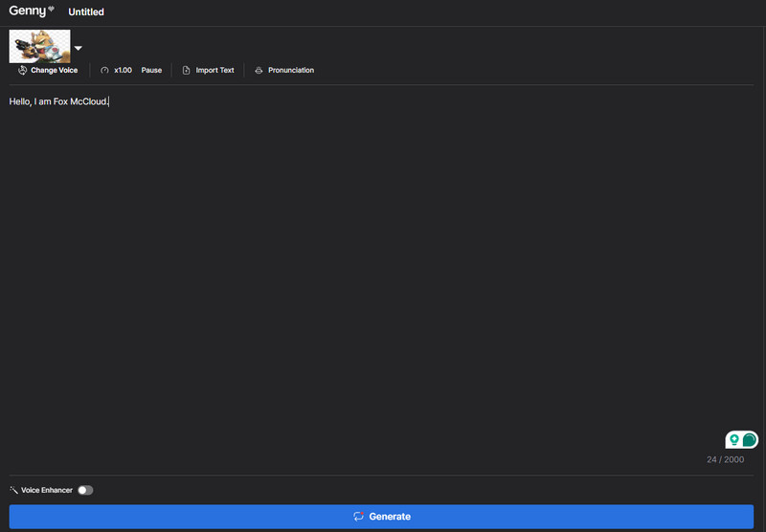Viewport: 766px width, 532px height.
Task: Select the Import Text label
Action: tap(214, 70)
